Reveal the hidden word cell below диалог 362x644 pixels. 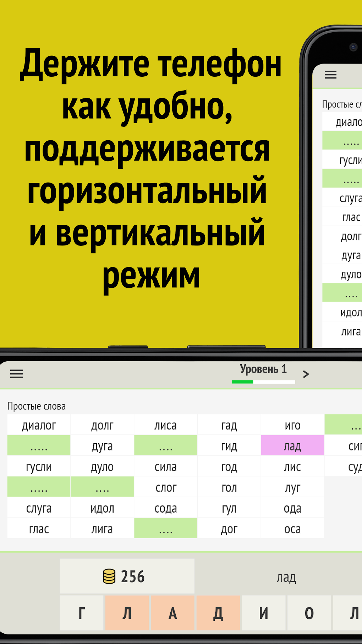[x=39, y=445]
